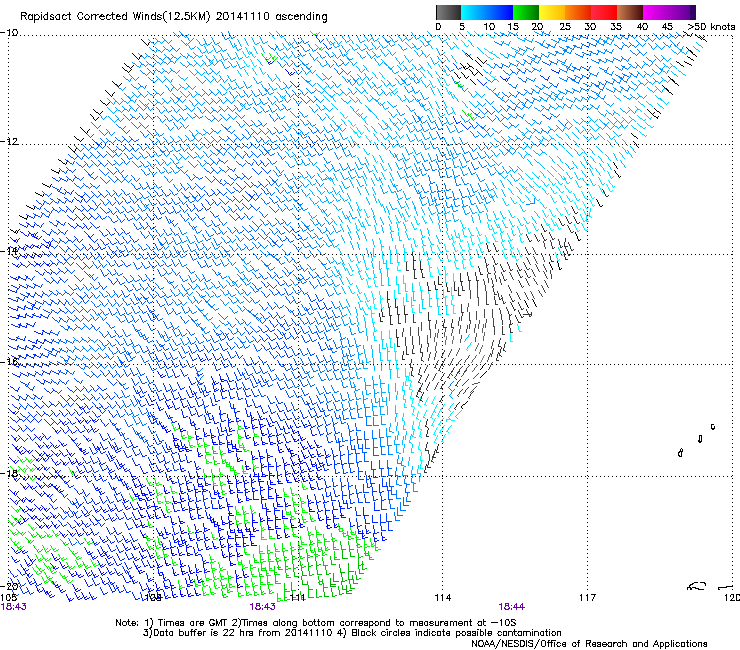Select the '-12' latitude axis label
Viewport: 740px width, 650px height.
(x=9, y=142)
